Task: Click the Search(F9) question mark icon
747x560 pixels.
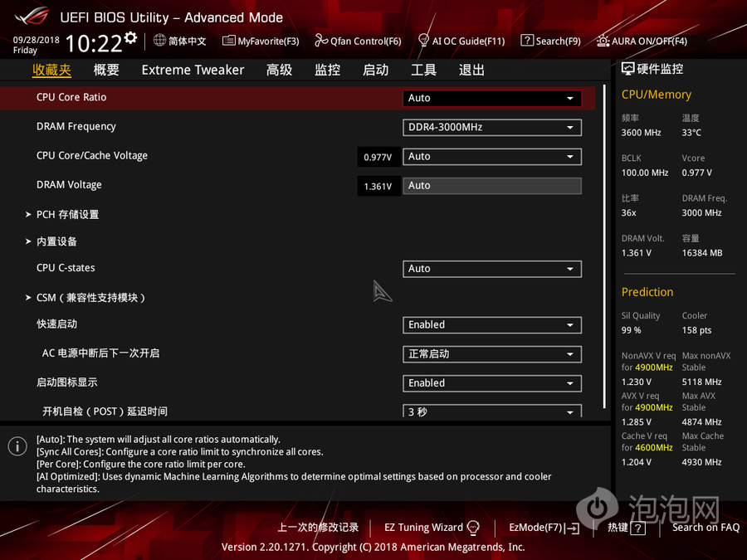Action: pyautogui.click(x=527, y=41)
